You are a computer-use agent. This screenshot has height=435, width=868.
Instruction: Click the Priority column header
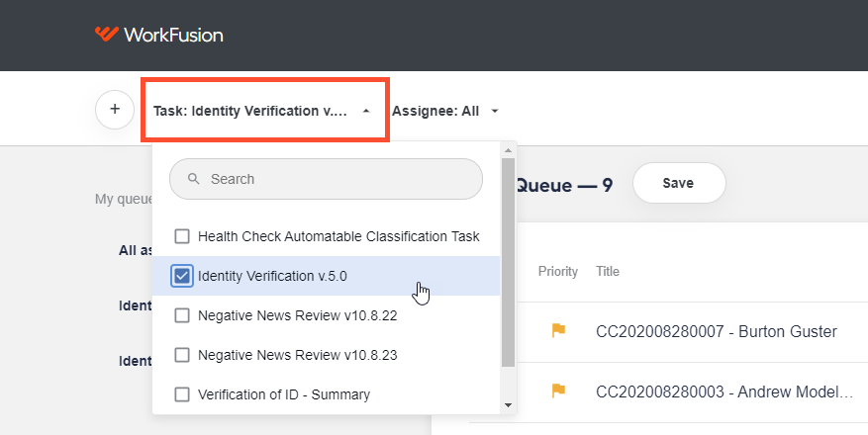[x=558, y=272]
